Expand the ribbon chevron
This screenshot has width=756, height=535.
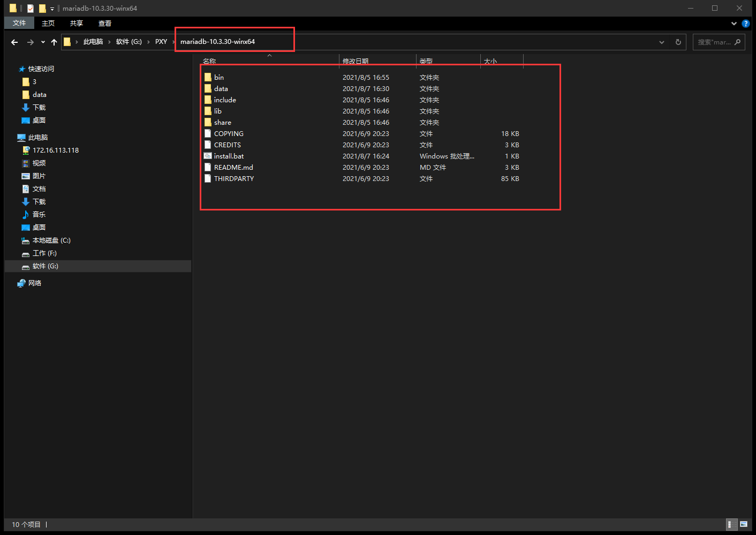click(734, 24)
